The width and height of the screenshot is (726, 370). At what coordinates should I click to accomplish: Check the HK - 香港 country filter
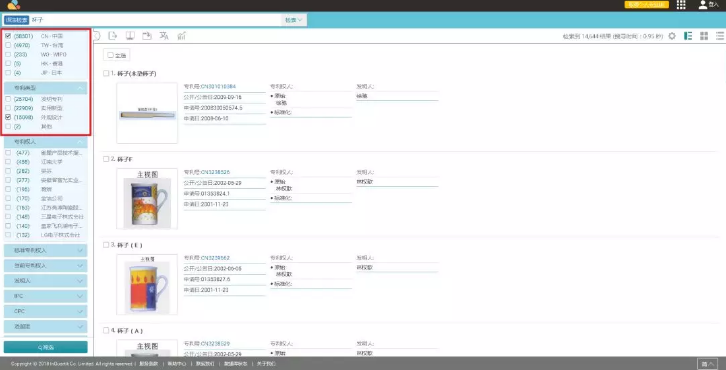tap(8, 63)
